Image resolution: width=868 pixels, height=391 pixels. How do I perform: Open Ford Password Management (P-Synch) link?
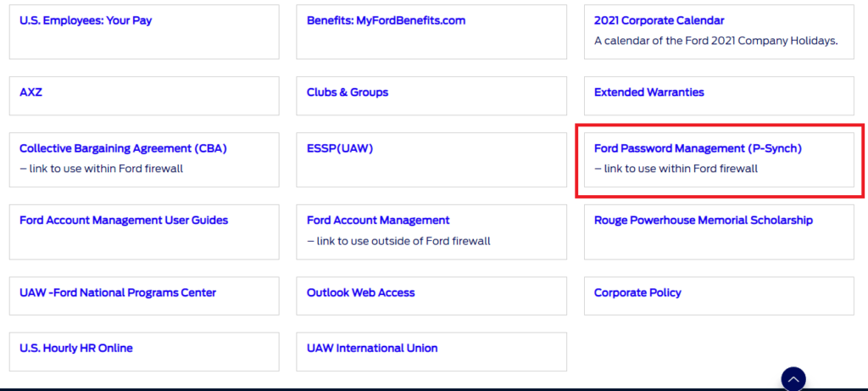coord(698,148)
